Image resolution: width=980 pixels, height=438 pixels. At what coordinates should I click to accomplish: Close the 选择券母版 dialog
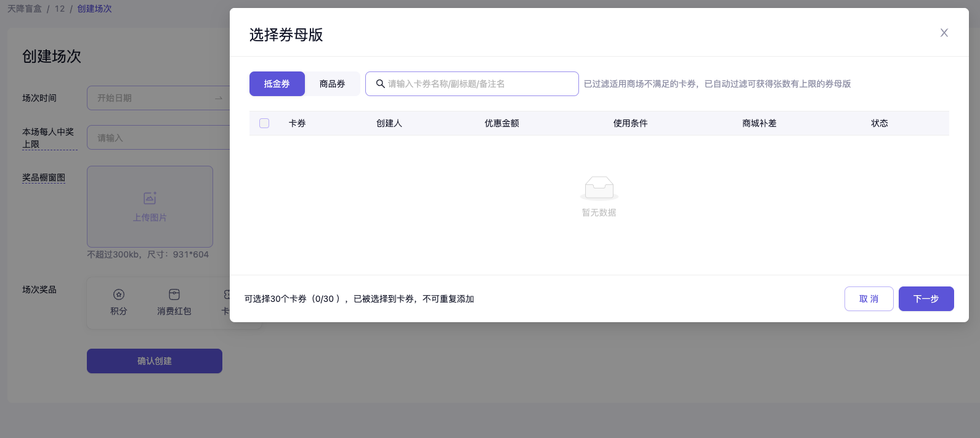point(944,33)
